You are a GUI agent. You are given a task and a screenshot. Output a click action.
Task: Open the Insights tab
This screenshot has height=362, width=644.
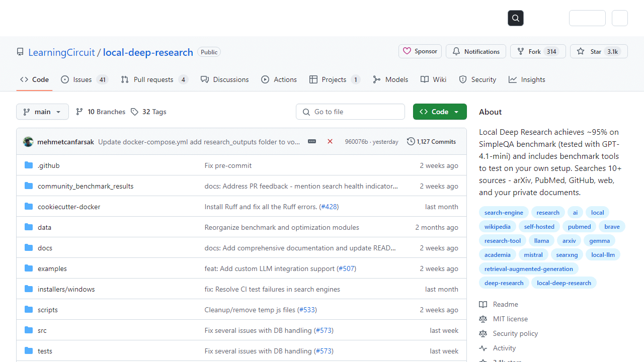(527, 79)
